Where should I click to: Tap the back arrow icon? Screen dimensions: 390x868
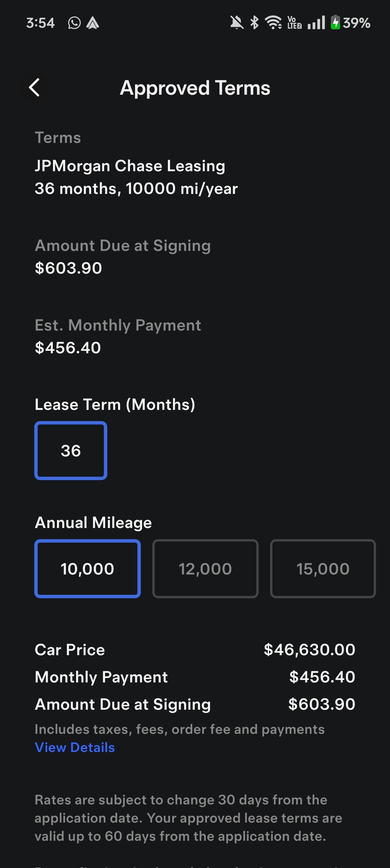[x=34, y=87]
